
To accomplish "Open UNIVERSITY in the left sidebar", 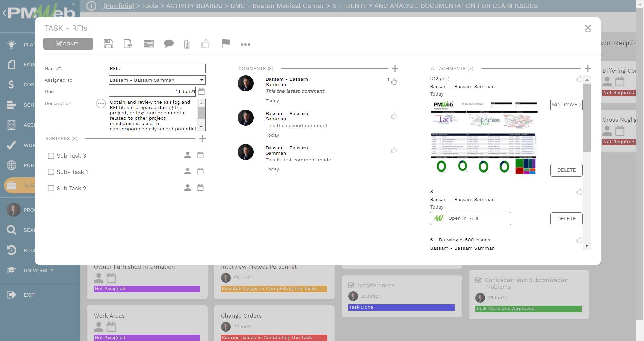I will 38,270.
